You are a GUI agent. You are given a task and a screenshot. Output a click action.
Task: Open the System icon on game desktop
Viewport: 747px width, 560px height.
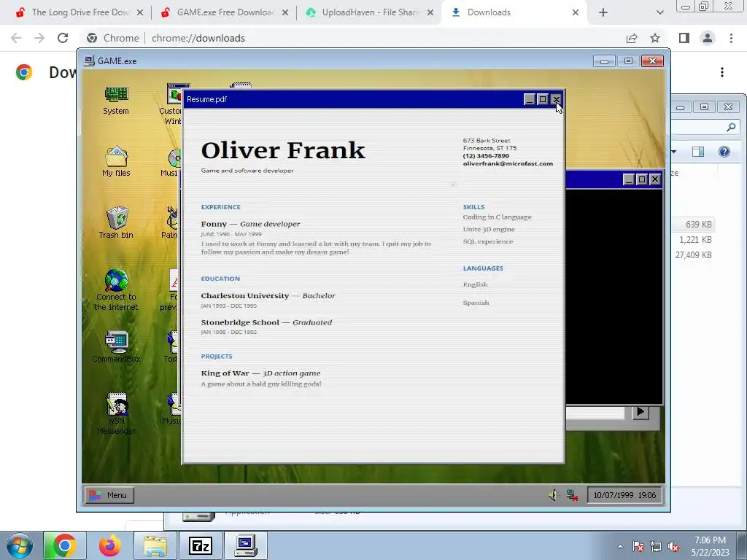click(116, 100)
